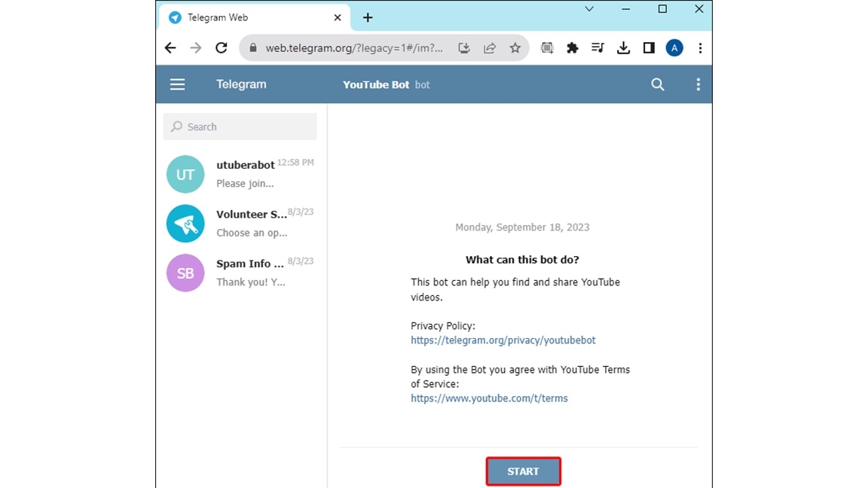This screenshot has height=488, width=868.
Task: Click the screenshot extension icon
Action: pyautogui.click(x=547, y=47)
